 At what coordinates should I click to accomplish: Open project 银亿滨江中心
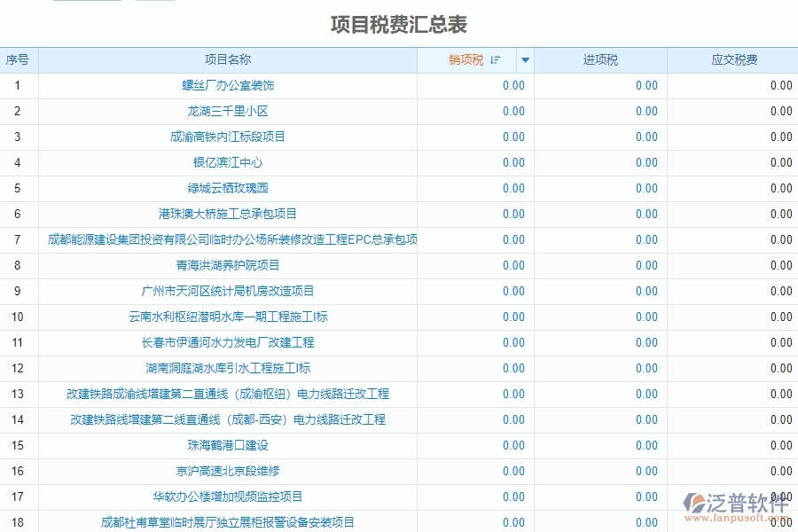pos(229,162)
